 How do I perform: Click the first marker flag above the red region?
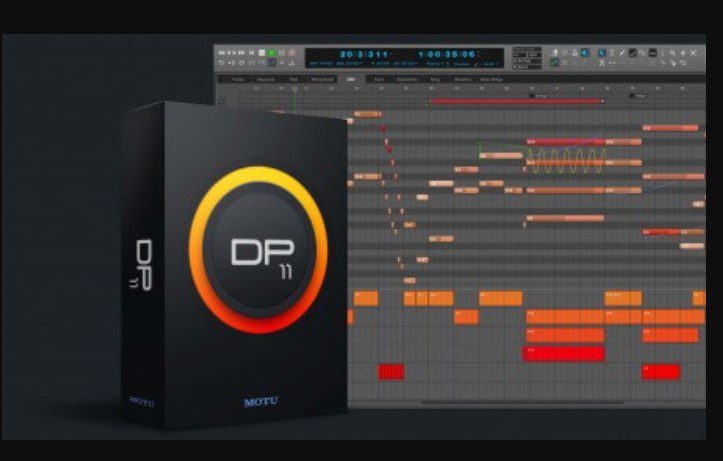[x=538, y=95]
